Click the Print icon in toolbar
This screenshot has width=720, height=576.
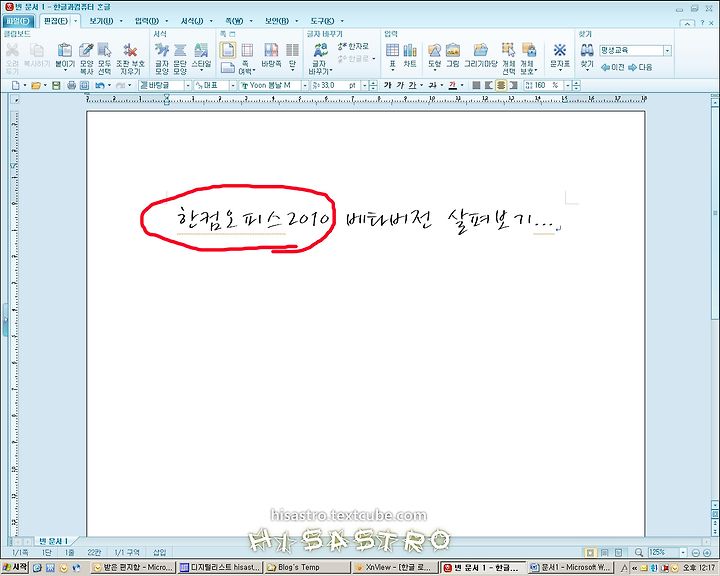click(x=71, y=85)
